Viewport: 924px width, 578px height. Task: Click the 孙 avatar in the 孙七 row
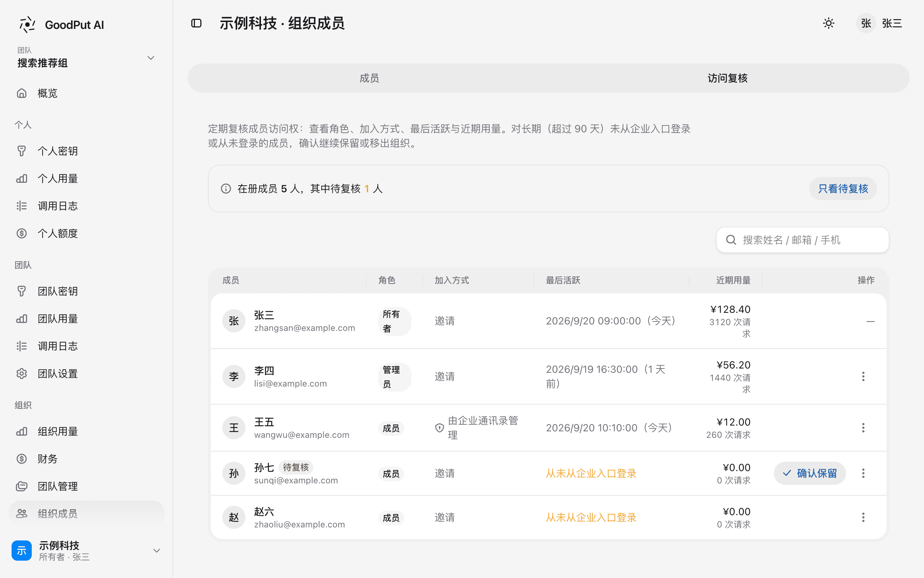234,474
